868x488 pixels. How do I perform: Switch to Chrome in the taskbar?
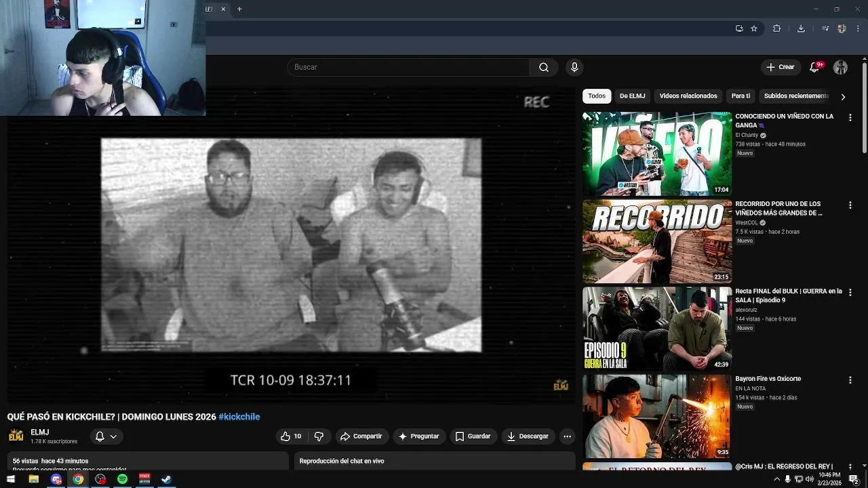pyautogui.click(x=78, y=479)
